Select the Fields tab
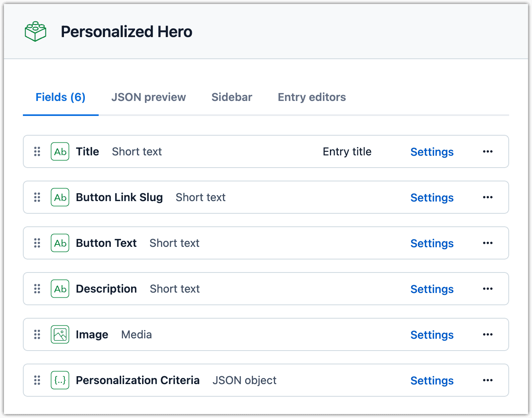Viewport: 532px width, 418px height. pyautogui.click(x=60, y=97)
